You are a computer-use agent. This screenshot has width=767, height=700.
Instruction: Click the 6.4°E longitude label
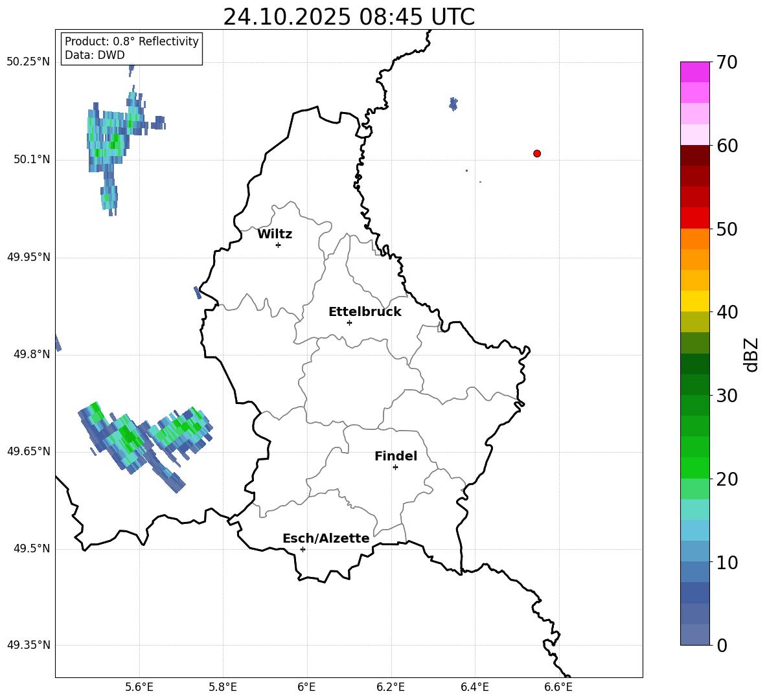point(474,687)
